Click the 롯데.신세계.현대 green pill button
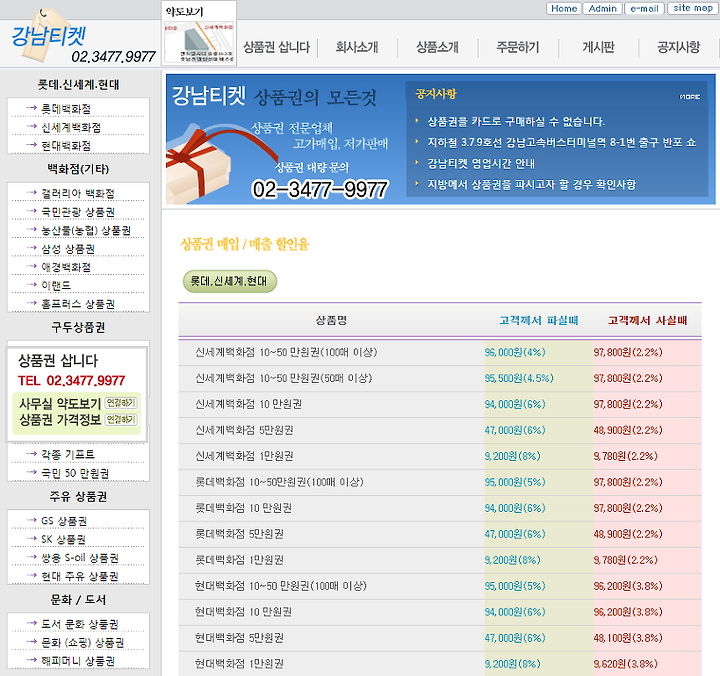Viewport: 720px width, 676px height. pos(230,281)
